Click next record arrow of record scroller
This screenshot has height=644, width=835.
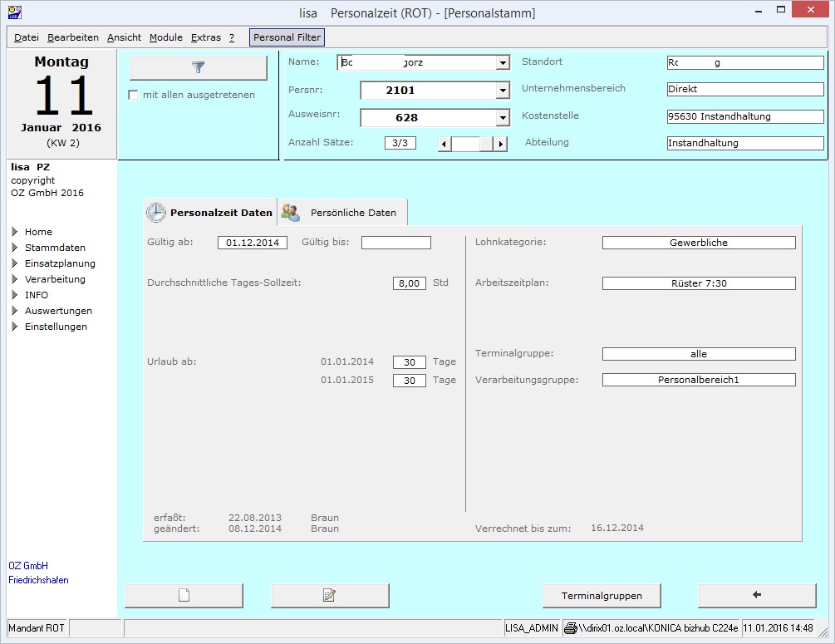click(500, 144)
